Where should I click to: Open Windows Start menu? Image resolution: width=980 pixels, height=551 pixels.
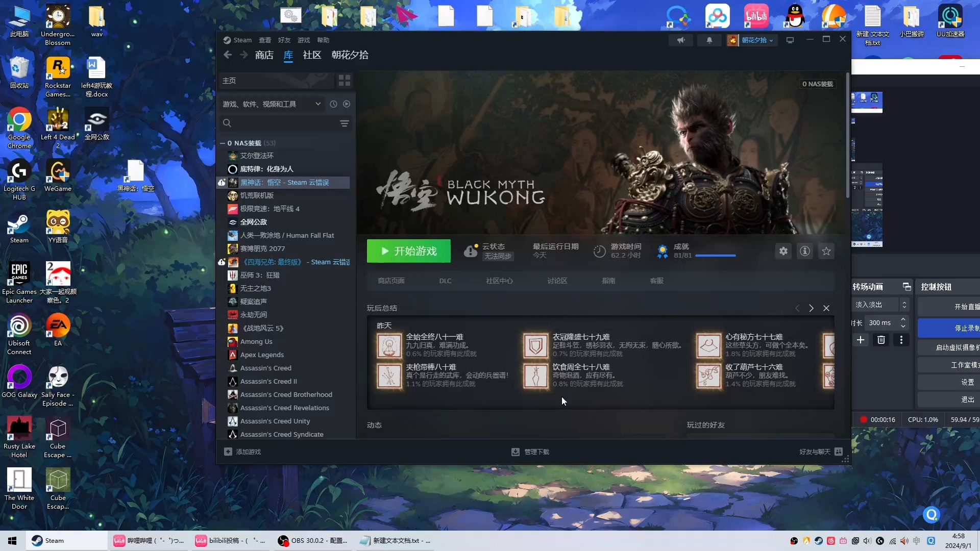[x=12, y=541]
